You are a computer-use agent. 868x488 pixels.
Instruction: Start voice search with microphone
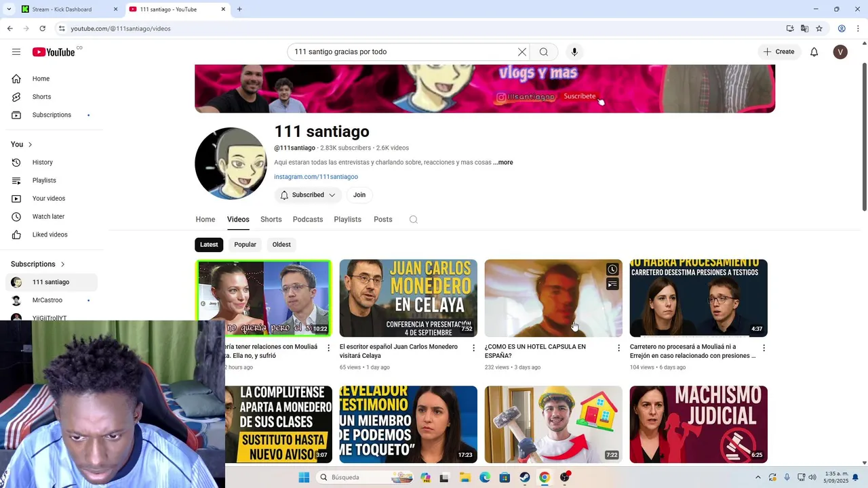point(574,52)
